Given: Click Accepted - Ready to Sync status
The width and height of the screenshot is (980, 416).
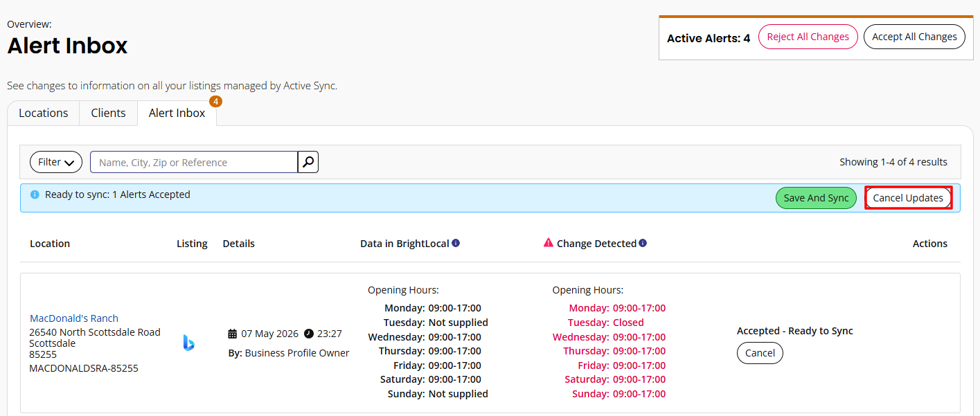Looking at the screenshot, I should point(795,331).
